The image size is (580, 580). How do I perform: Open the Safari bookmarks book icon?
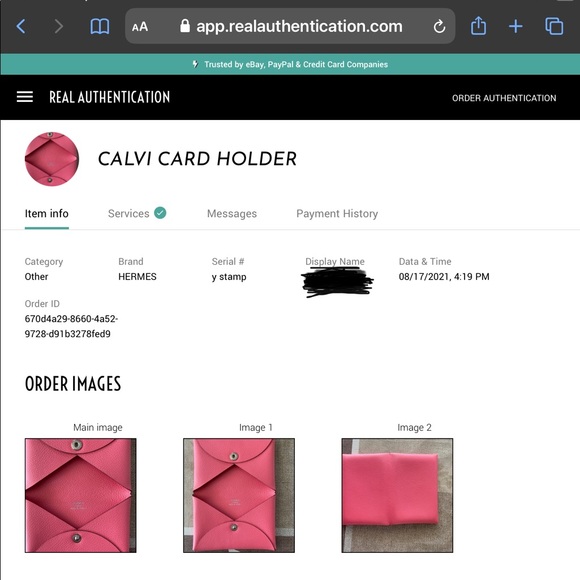click(x=100, y=27)
